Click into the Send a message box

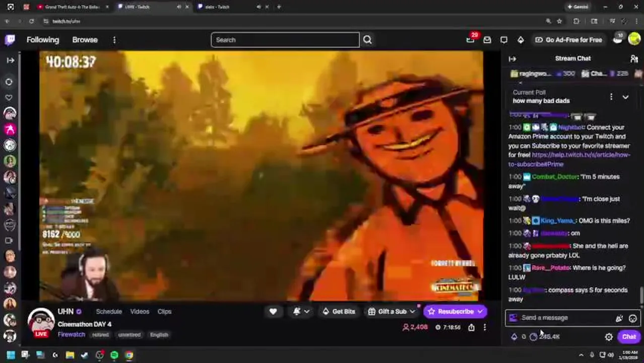click(564, 318)
